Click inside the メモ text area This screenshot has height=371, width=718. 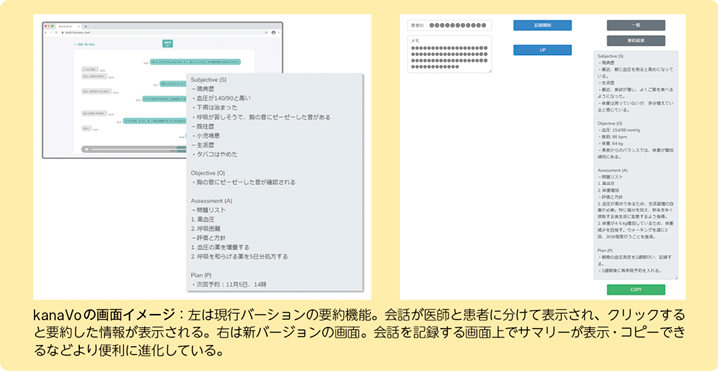tap(449, 54)
